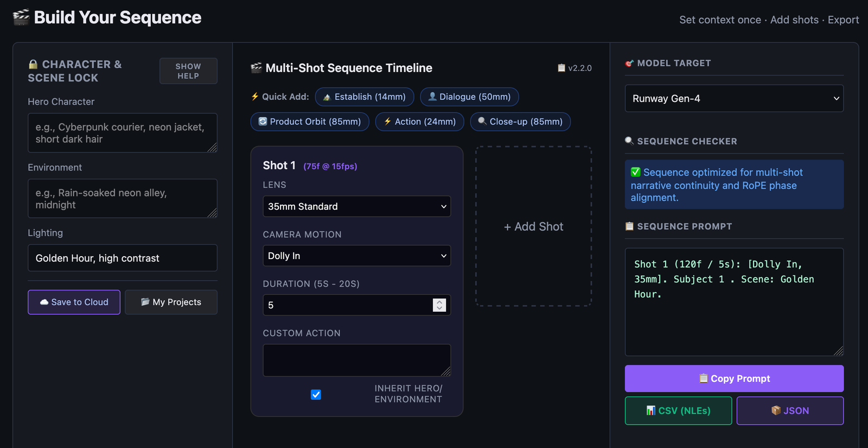Click the Duration number field
The image size is (868, 448).
point(357,305)
